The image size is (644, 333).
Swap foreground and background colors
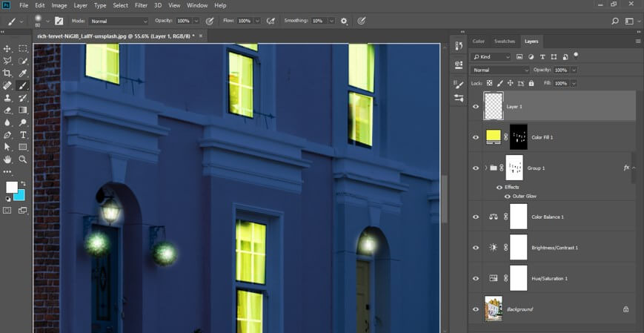(23, 183)
